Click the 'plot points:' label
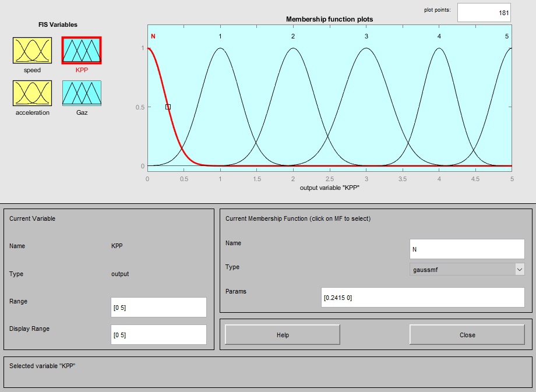This screenshot has height=392, width=536. (x=437, y=10)
